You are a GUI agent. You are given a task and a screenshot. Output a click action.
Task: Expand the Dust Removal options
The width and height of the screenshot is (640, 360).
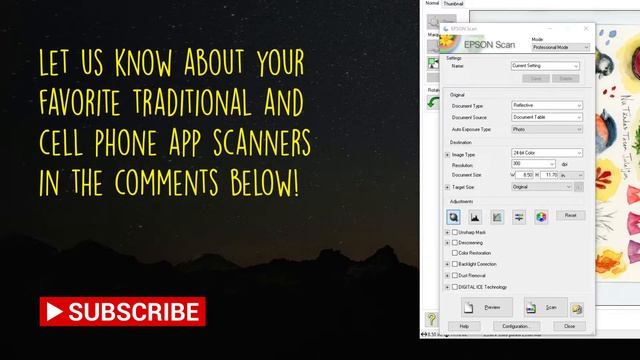(447, 276)
